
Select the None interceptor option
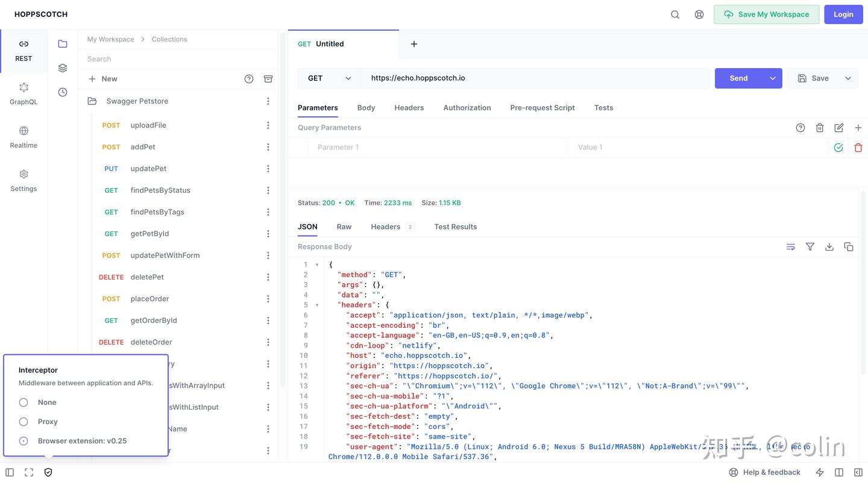(x=24, y=402)
